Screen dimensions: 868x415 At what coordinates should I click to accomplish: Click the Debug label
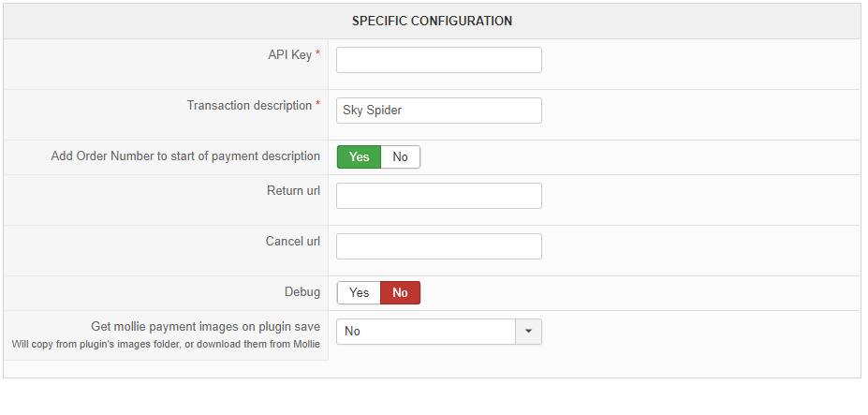pyautogui.click(x=302, y=292)
